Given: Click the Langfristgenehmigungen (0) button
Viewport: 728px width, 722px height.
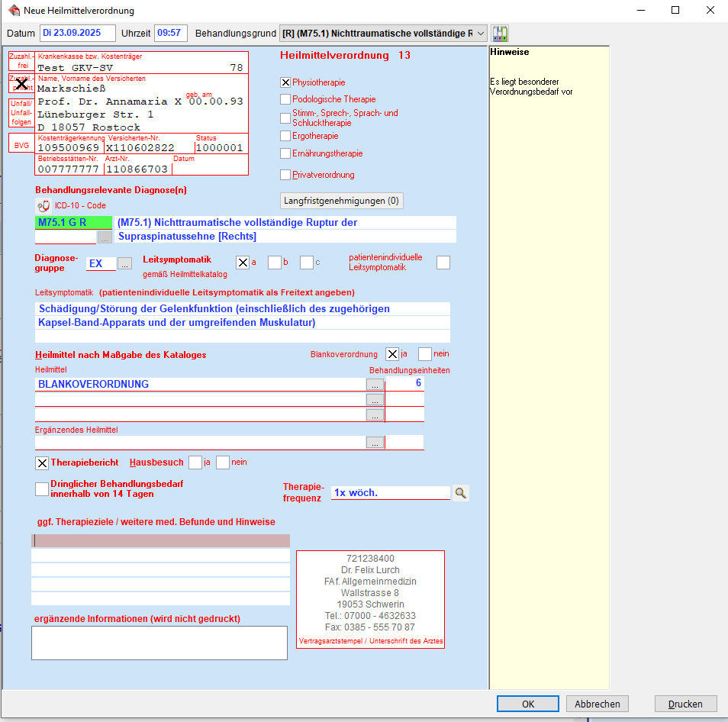Looking at the screenshot, I should point(341,201).
